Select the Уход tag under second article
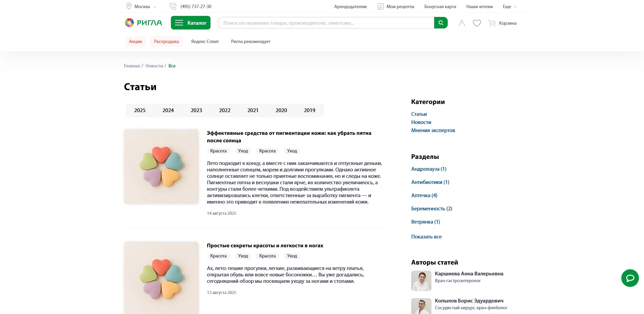The width and height of the screenshot is (644, 314). click(x=243, y=256)
